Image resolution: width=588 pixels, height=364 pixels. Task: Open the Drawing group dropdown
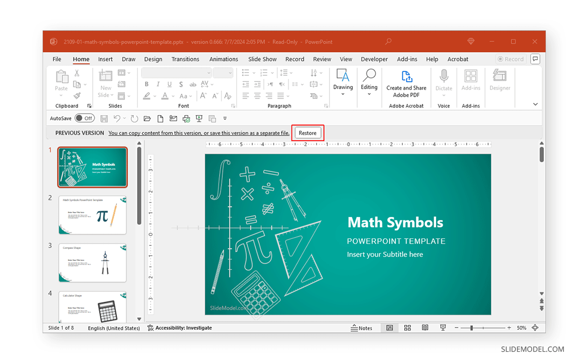[343, 82]
